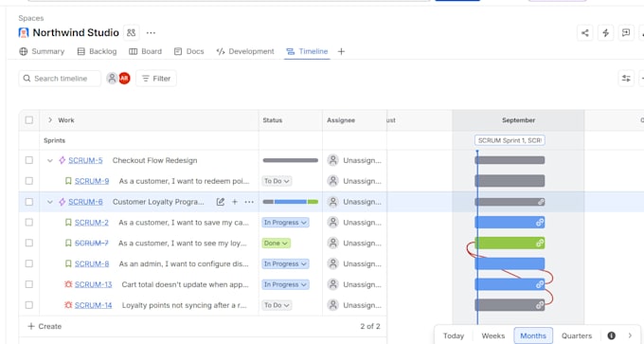Open the In Progress status dropdown for SCRUM-8

click(285, 263)
